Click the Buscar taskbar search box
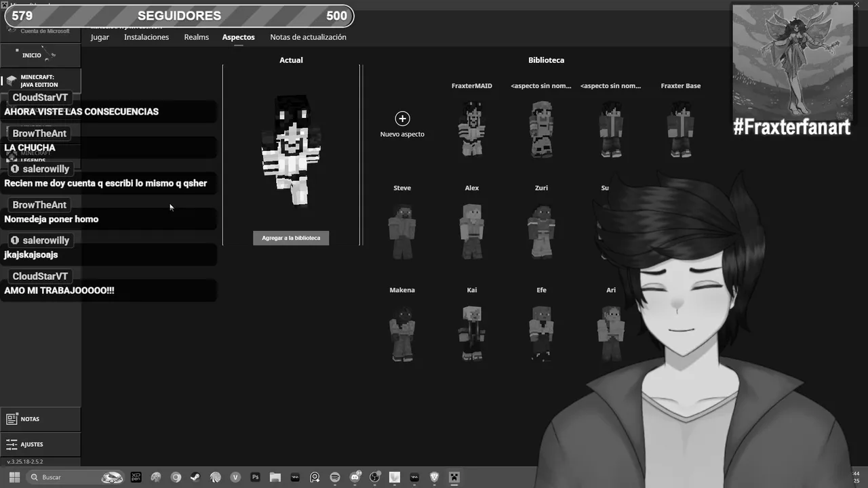 click(76, 477)
